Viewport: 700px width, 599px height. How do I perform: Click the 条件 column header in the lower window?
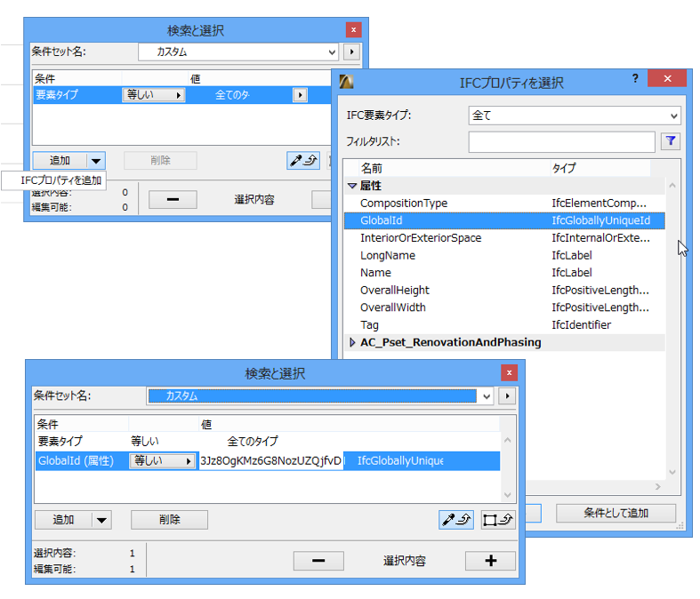tap(82, 424)
